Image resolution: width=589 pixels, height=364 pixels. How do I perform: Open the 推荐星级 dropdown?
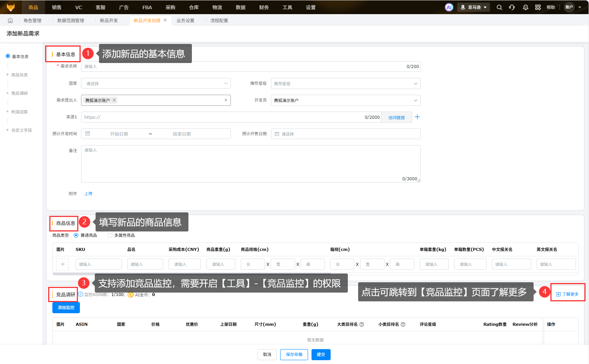[x=346, y=83]
